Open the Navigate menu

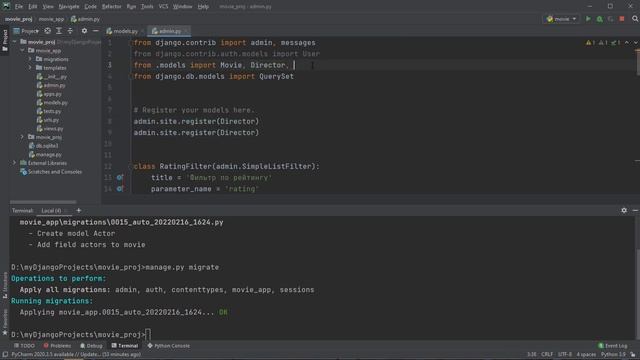click(69, 7)
